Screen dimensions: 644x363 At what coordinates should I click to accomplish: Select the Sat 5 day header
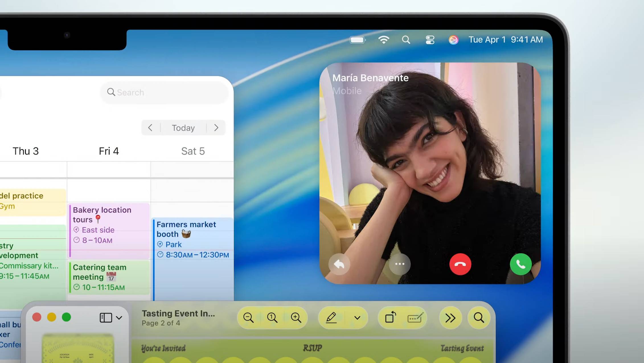tap(193, 151)
